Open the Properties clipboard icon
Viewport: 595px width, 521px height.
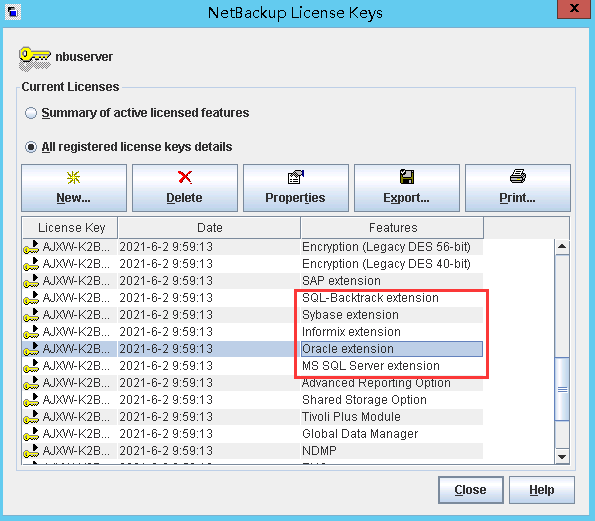tap(296, 177)
